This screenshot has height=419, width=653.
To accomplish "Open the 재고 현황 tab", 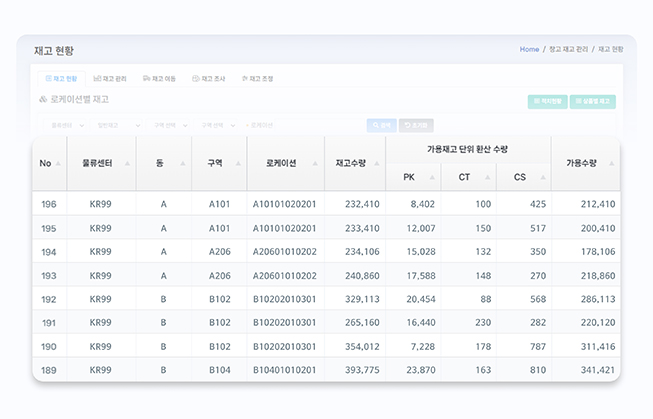I will 61,78.
